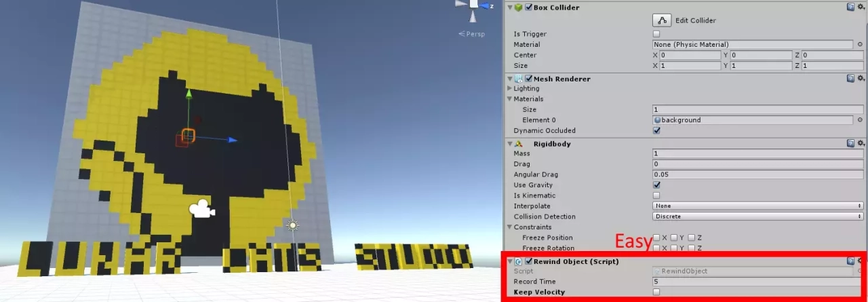Image resolution: width=868 pixels, height=302 pixels.
Task: Uncheck the Dynamic Occluded checkbox
Action: tap(656, 130)
